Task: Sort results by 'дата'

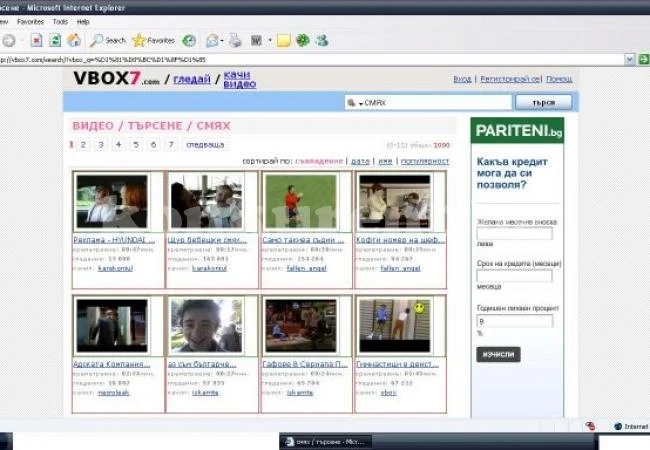Action: [360, 161]
